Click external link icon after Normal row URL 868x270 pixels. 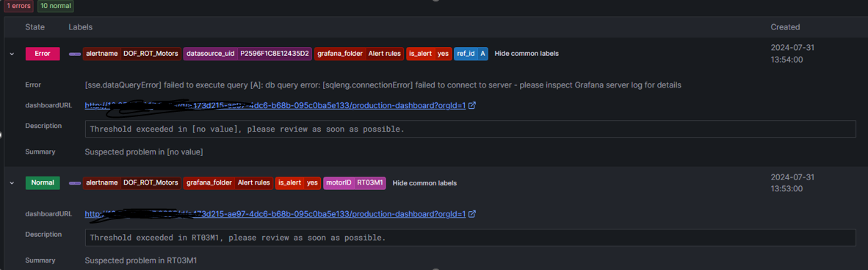pos(472,214)
